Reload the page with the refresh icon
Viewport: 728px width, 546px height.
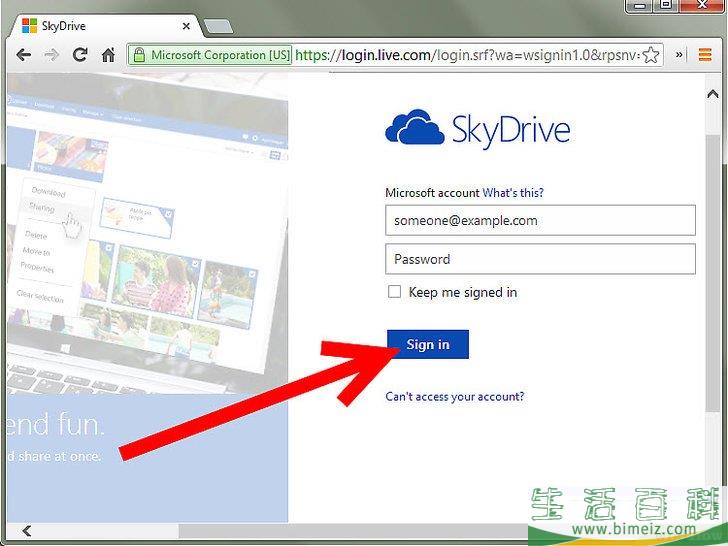[80, 55]
